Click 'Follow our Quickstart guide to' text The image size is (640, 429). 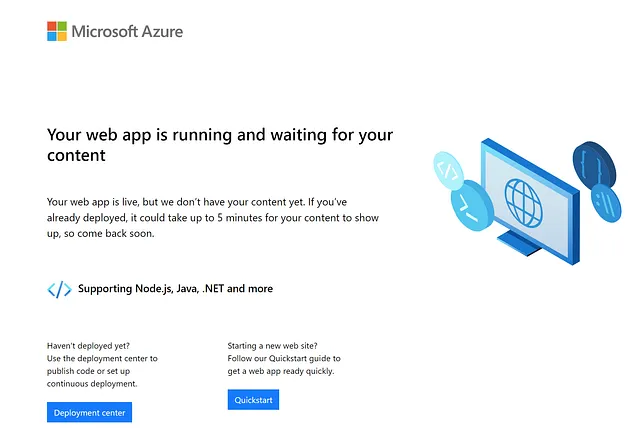click(284, 358)
